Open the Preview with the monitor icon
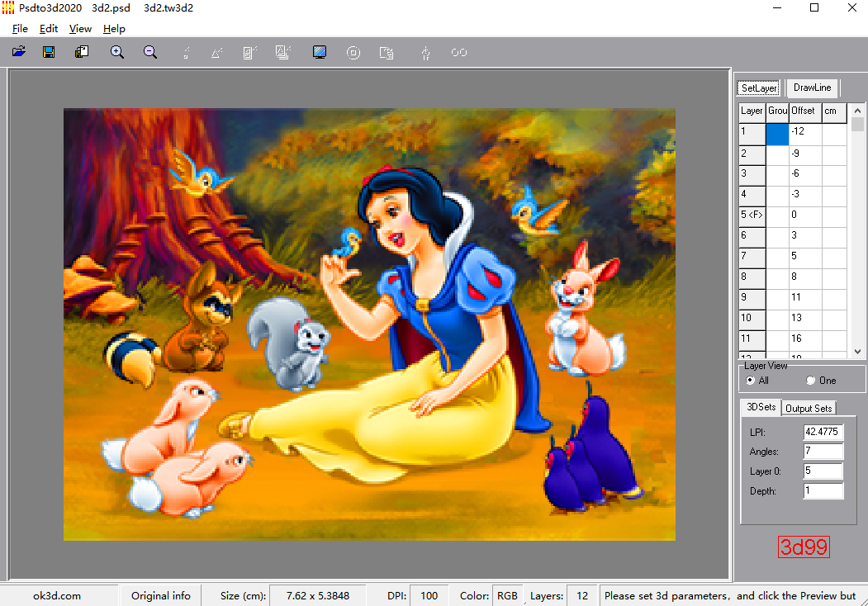Viewport: 868px width, 606px height. pos(320,52)
